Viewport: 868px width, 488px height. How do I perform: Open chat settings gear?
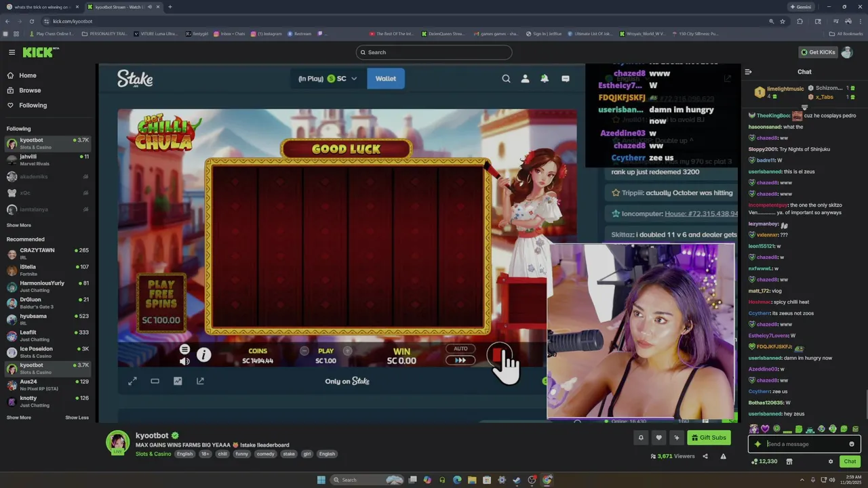coord(831,462)
